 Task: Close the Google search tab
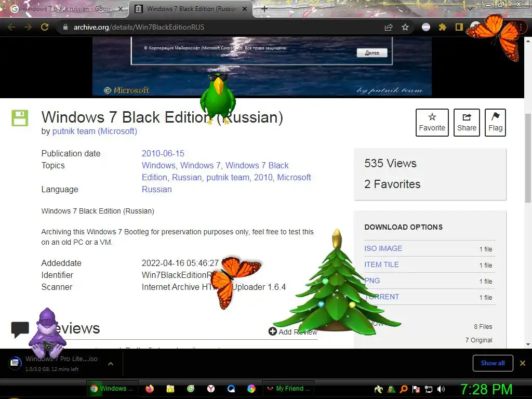121,9
